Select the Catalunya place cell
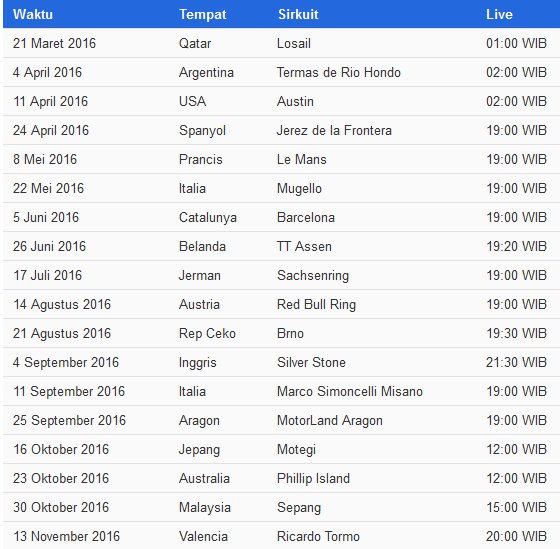This screenshot has height=549, width=560. (x=208, y=217)
